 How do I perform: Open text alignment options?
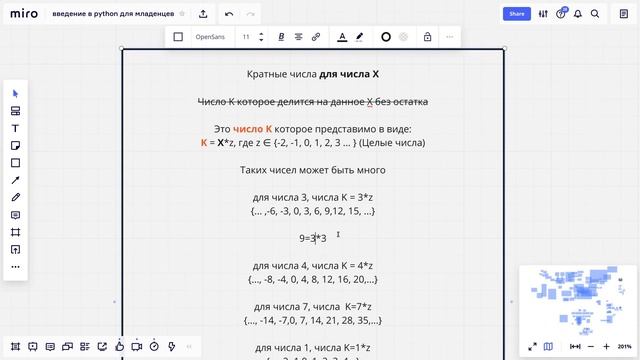click(298, 37)
